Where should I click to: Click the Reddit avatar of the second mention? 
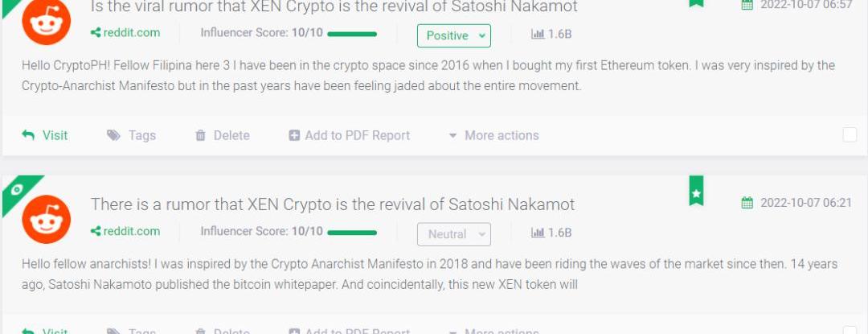tap(46, 220)
